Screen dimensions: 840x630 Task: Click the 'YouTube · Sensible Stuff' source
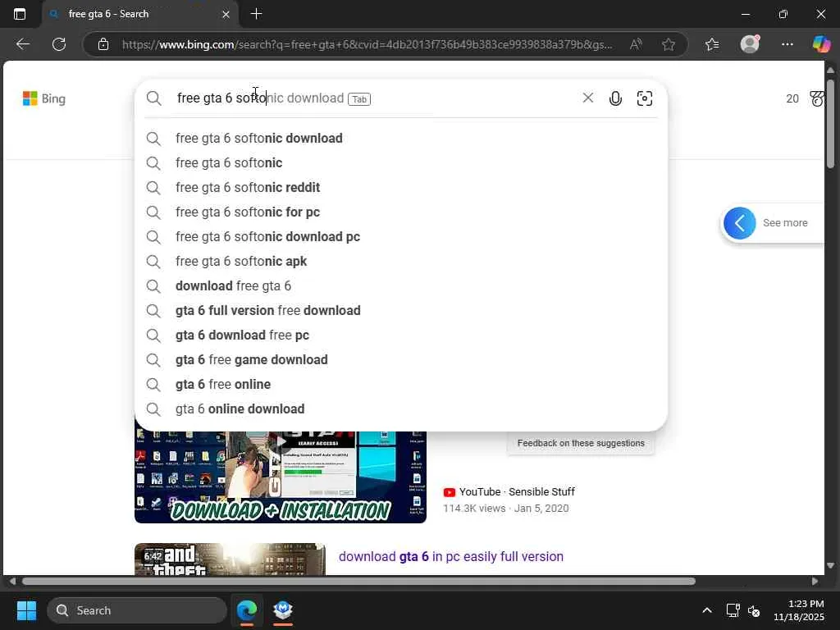pos(509,492)
